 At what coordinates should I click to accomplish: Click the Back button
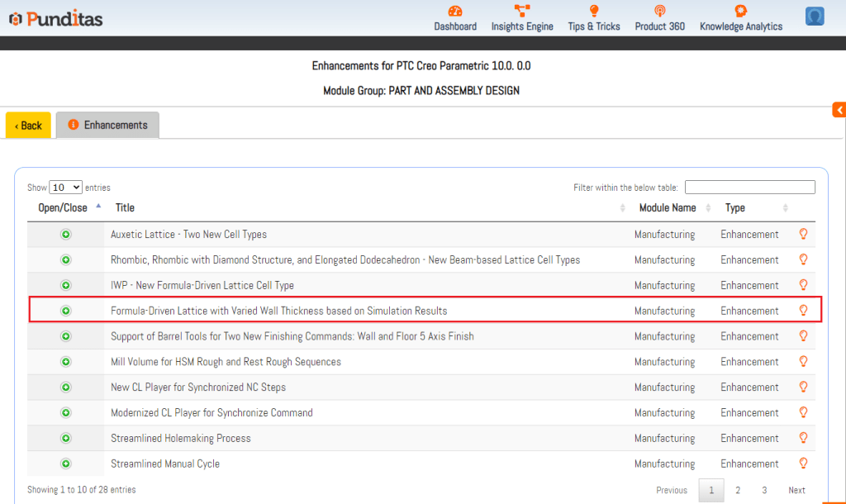tap(28, 126)
